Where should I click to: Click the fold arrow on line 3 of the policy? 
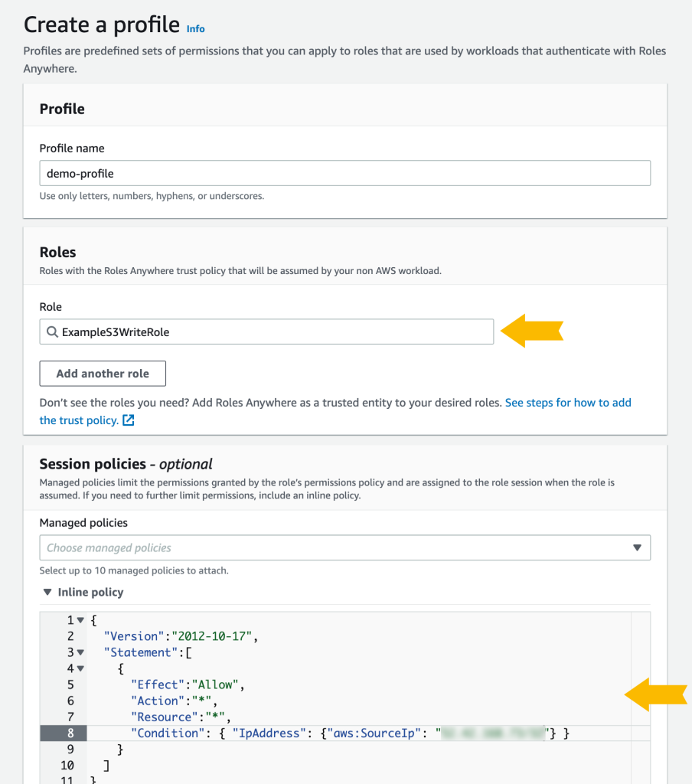79,652
